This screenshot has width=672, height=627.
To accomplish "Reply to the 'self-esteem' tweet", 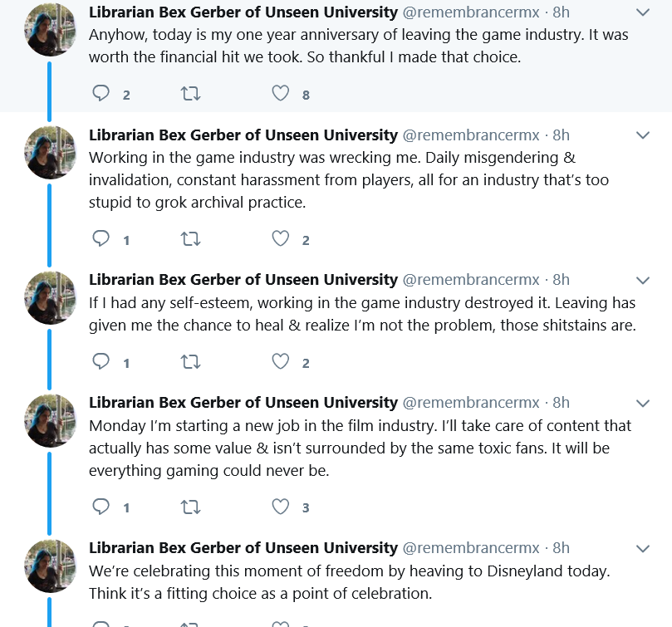I will 101,361.
